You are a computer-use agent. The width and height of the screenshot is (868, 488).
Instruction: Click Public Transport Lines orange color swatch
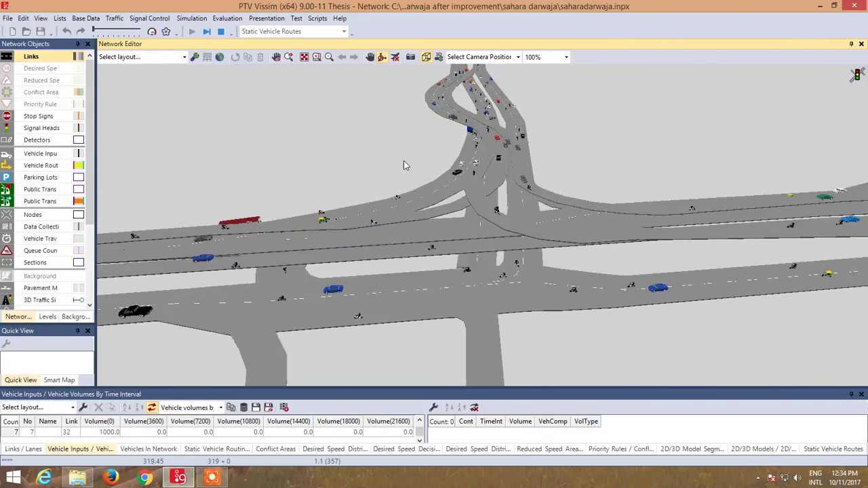(x=79, y=201)
